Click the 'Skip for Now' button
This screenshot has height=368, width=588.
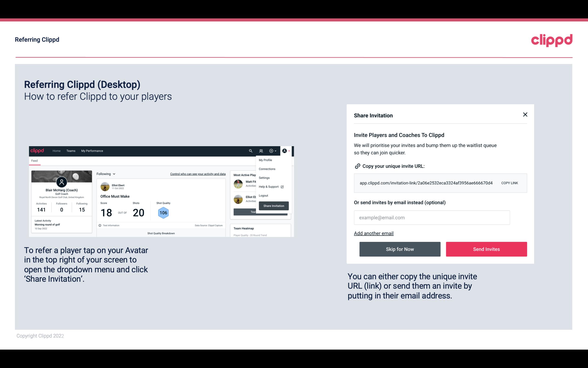[400, 249]
